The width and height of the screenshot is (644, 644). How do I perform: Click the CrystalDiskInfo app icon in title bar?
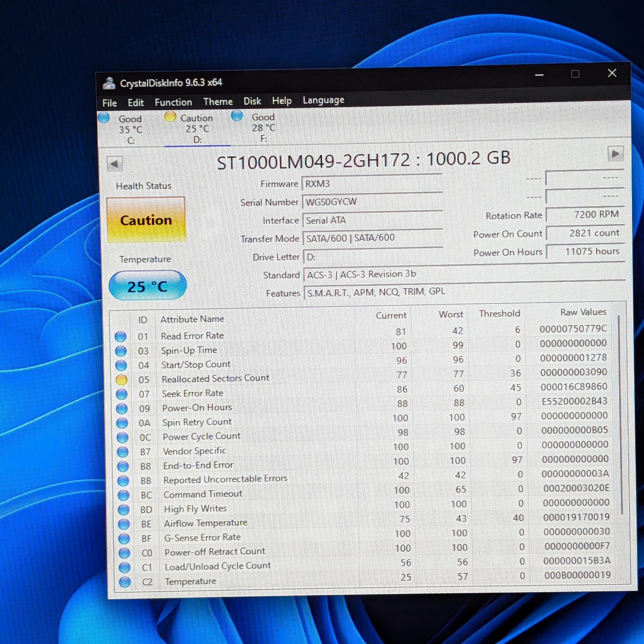click(109, 83)
